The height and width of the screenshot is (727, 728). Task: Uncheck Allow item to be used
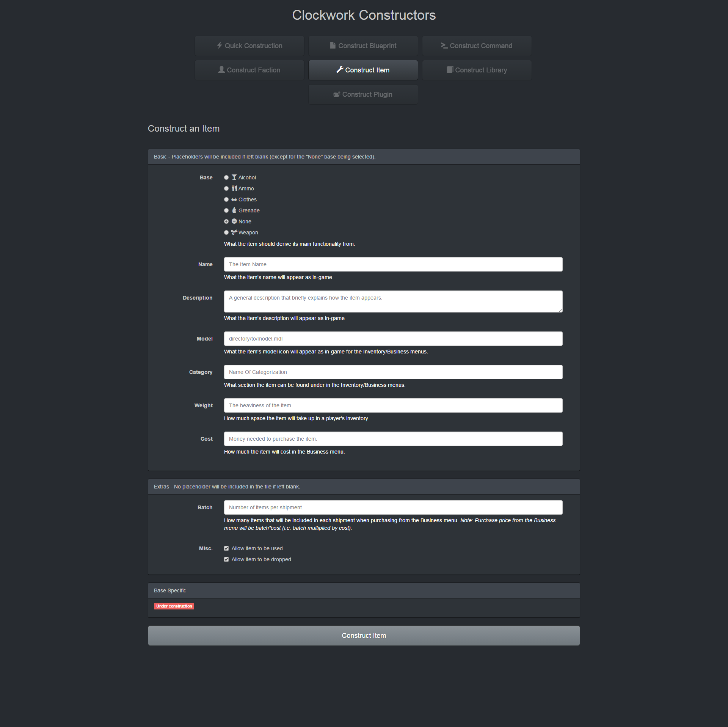(x=226, y=548)
